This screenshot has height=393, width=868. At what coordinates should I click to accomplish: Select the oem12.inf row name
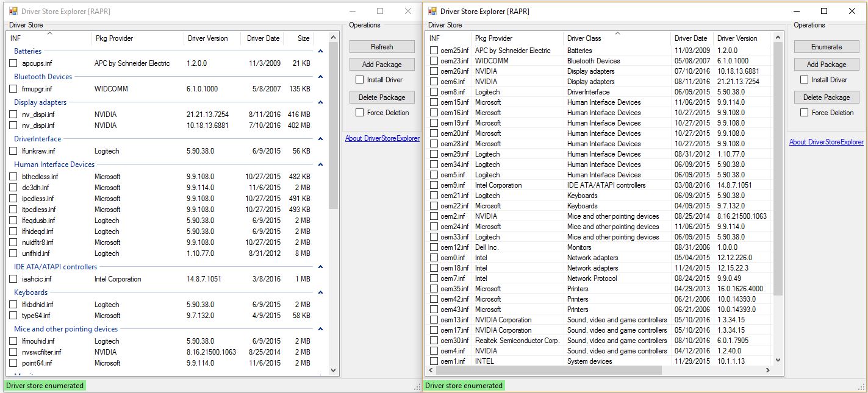[x=454, y=247]
